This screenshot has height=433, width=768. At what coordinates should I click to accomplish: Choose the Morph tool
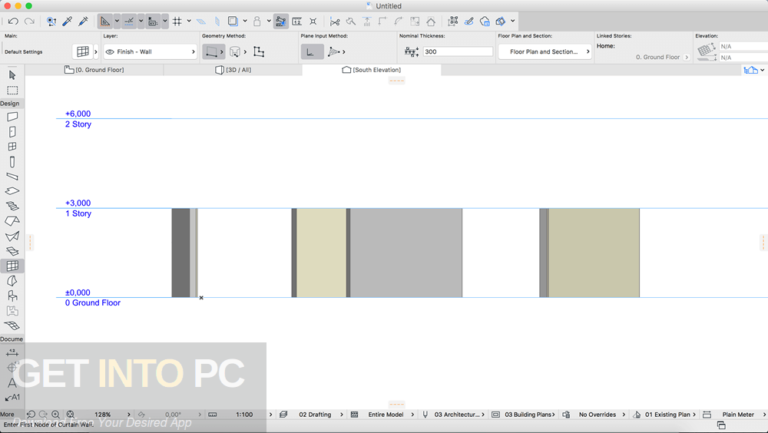click(x=12, y=281)
